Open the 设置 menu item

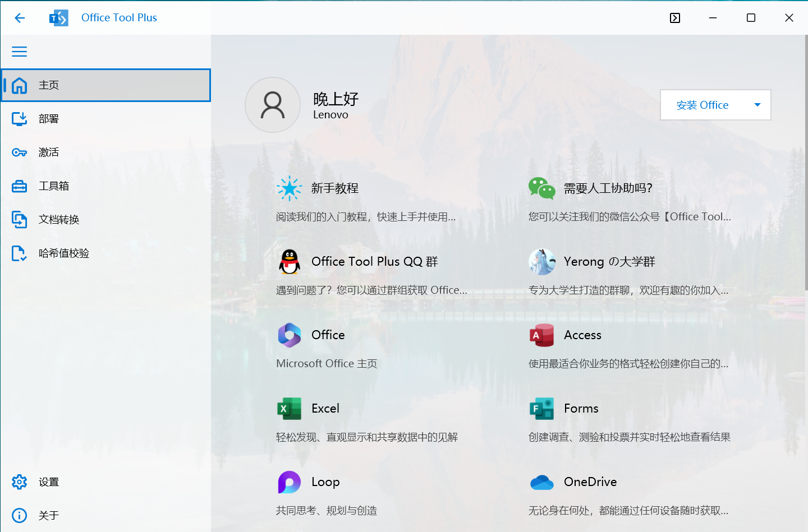click(x=106, y=482)
